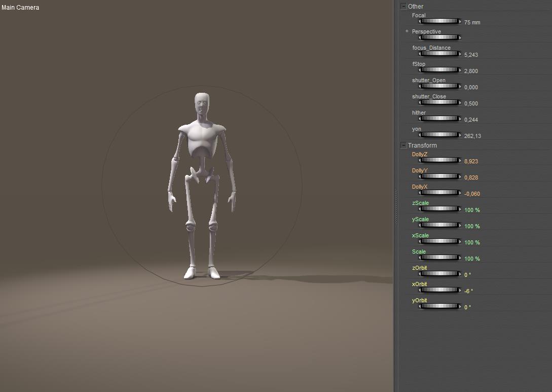552x392 pixels.
Task: Click the shutter_Close parameter label
Action: tap(429, 96)
